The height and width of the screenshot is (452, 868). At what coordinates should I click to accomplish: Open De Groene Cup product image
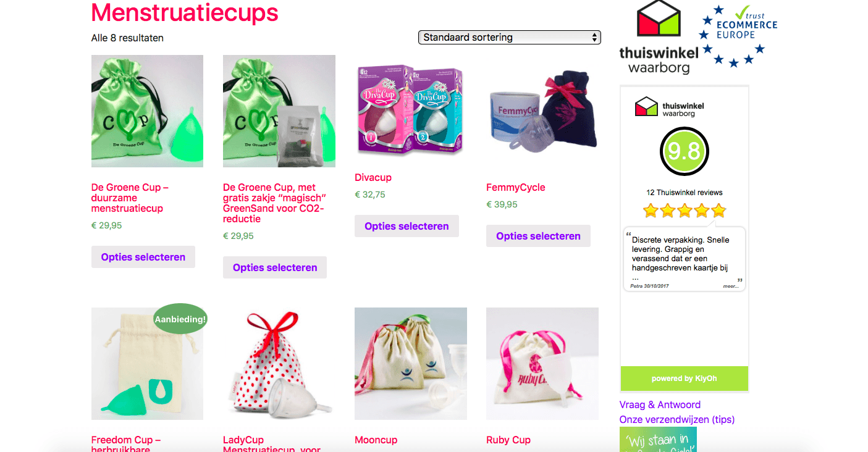pyautogui.click(x=147, y=111)
